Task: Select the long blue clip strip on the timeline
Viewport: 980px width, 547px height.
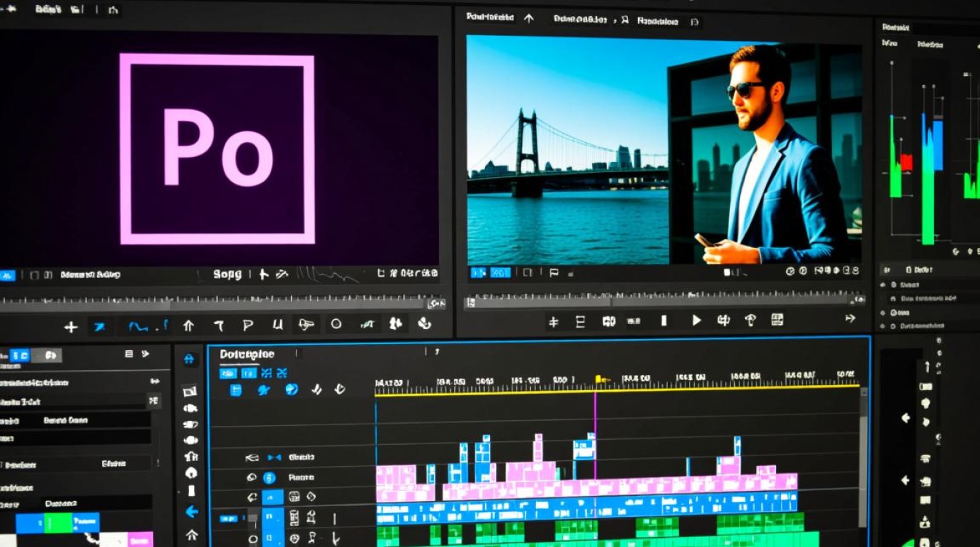Action: click(x=586, y=506)
